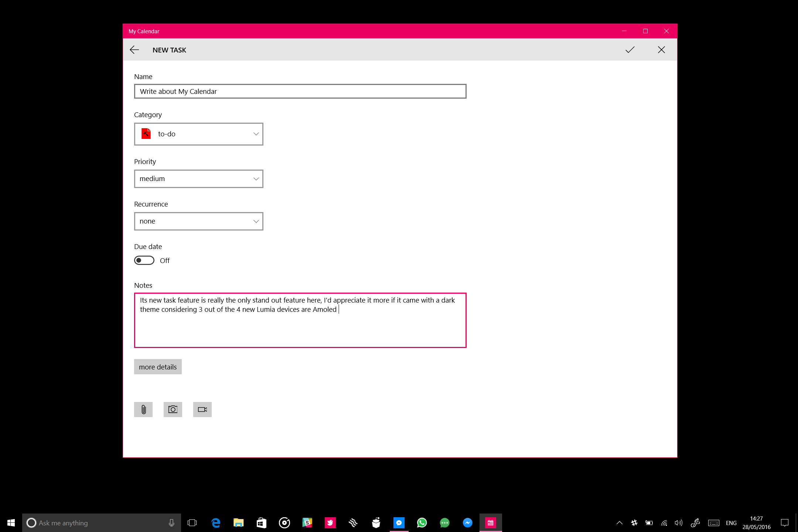Click the Cortana Ask me anything box
Viewport: 798px width, 532px height.
102,523
